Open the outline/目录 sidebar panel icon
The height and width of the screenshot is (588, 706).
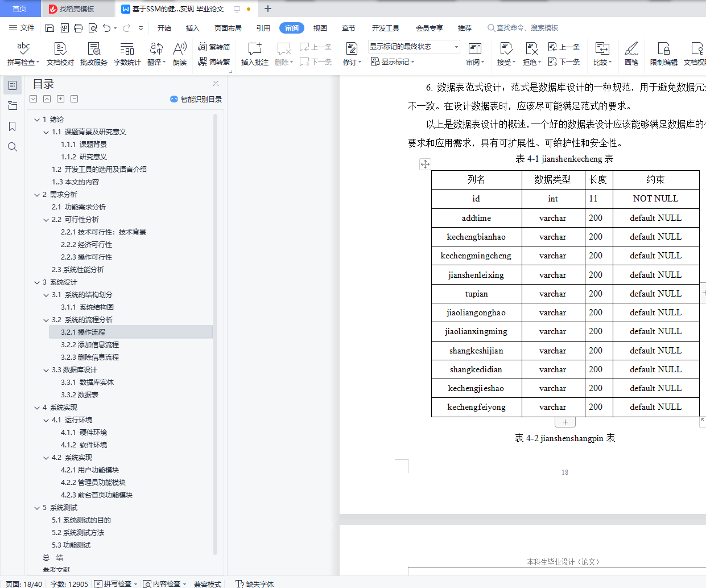pos(13,85)
